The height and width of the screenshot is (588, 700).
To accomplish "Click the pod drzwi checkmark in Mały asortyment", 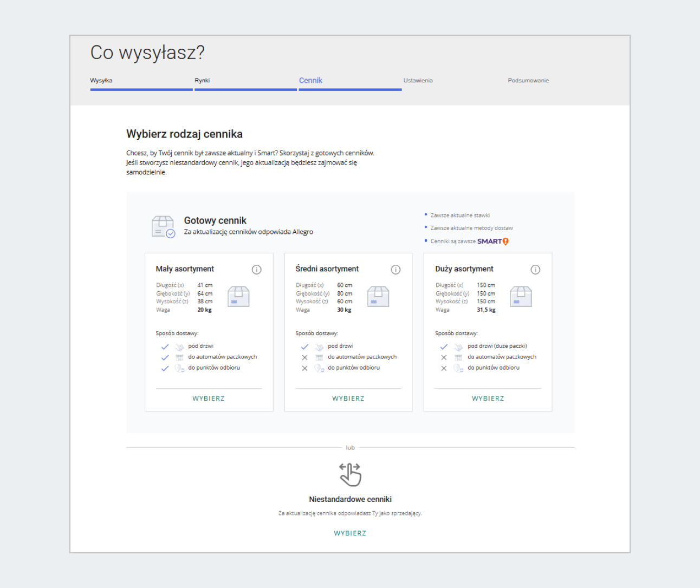I will (165, 347).
